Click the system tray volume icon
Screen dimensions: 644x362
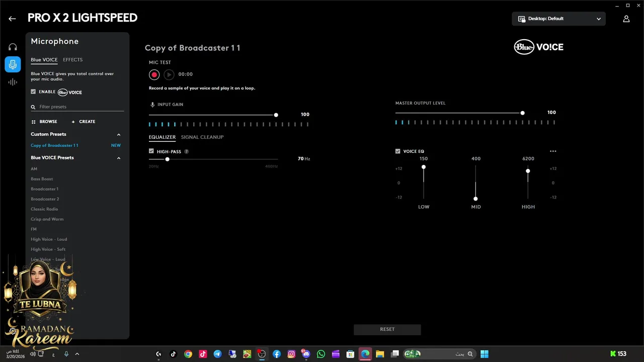point(33,354)
